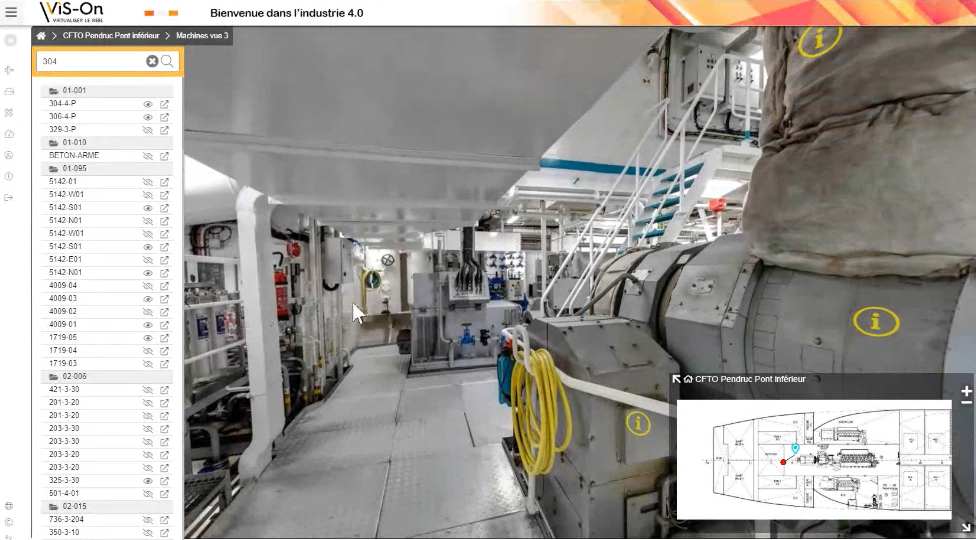Click the magnifier search icon
Screen dimensions: 976x540
tap(167, 61)
